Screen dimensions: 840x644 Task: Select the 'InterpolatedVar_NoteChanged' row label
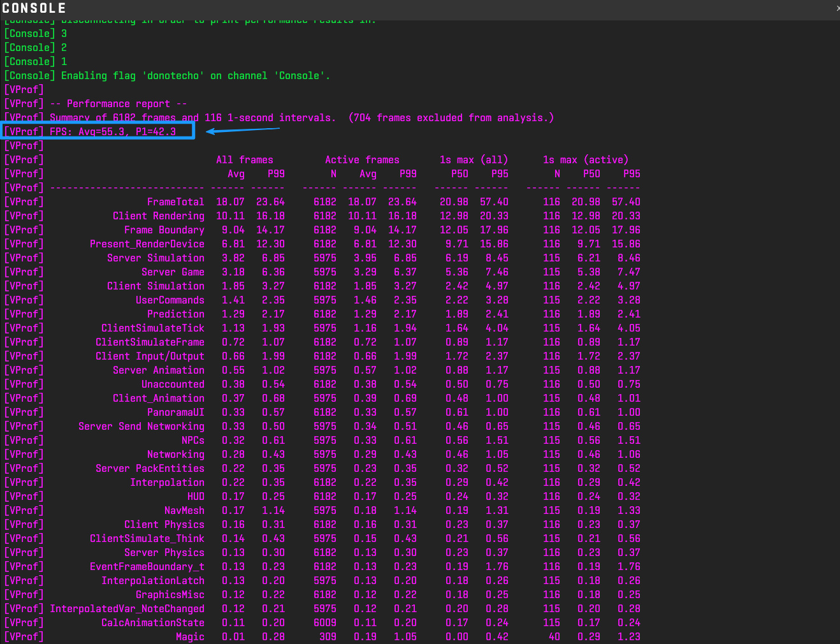[127, 609]
